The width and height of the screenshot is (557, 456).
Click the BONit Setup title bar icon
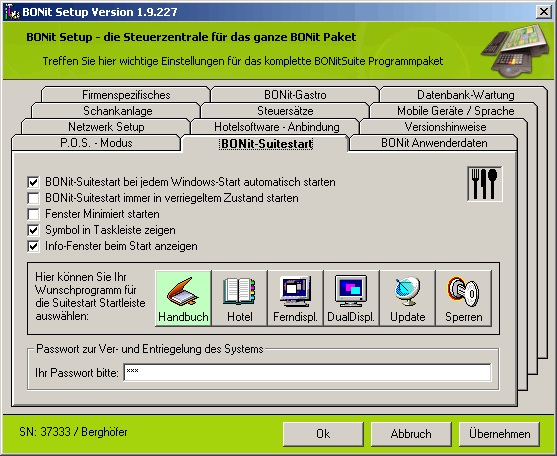(x=11, y=12)
